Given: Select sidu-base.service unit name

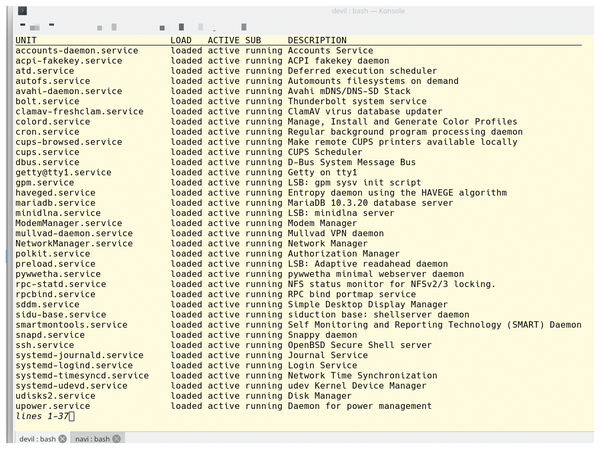Looking at the screenshot, I should pyautogui.click(x=61, y=315).
